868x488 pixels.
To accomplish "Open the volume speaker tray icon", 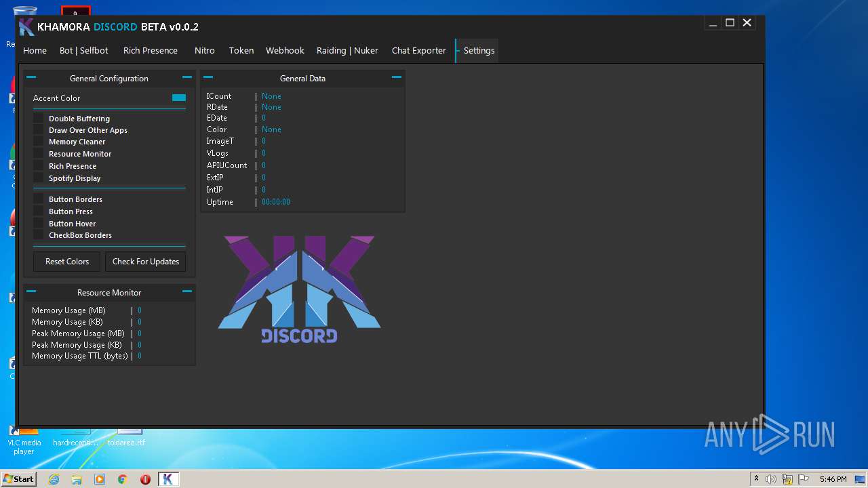I will coord(771,479).
